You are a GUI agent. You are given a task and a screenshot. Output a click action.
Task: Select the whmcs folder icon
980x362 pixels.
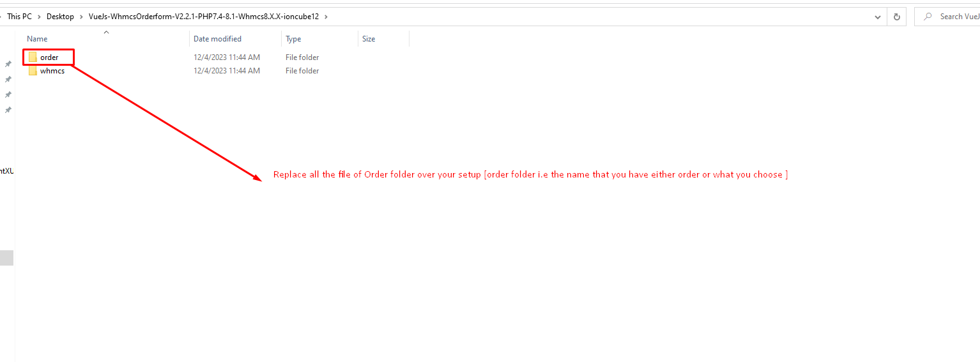tap(33, 71)
